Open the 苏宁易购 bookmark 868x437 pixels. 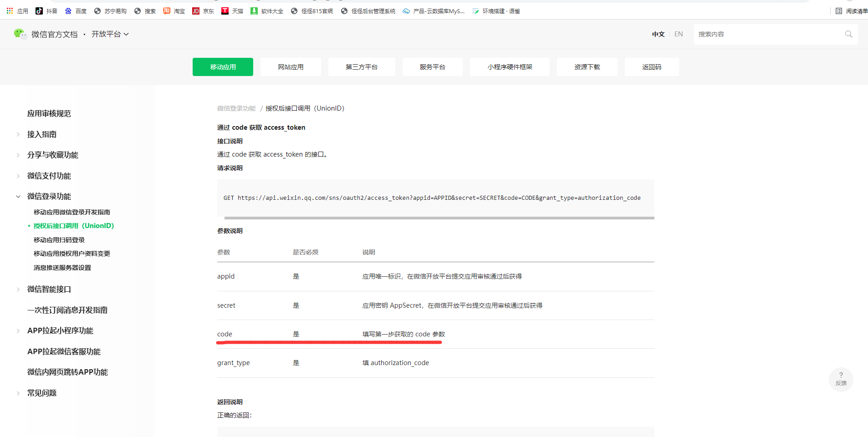pyautogui.click(x=110, y=11)
